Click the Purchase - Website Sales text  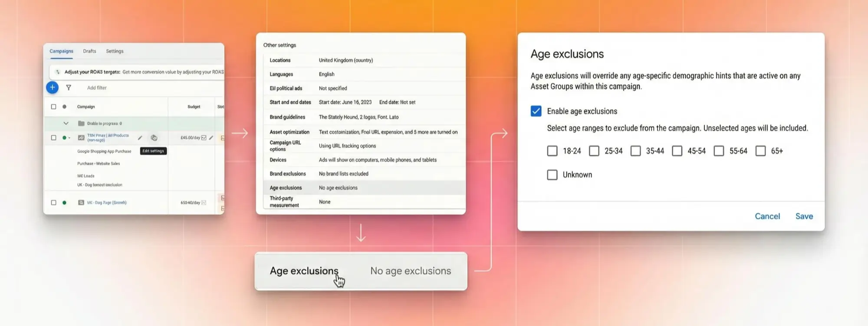click(99, 164)
